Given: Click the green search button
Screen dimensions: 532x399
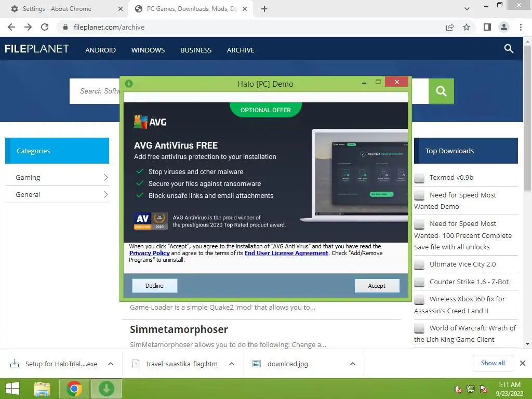Looking at the screenshot, I should coord(441,91).
